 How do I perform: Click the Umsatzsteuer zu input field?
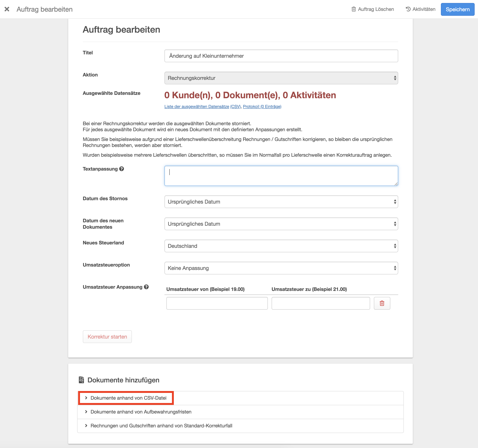click(320, 303)
